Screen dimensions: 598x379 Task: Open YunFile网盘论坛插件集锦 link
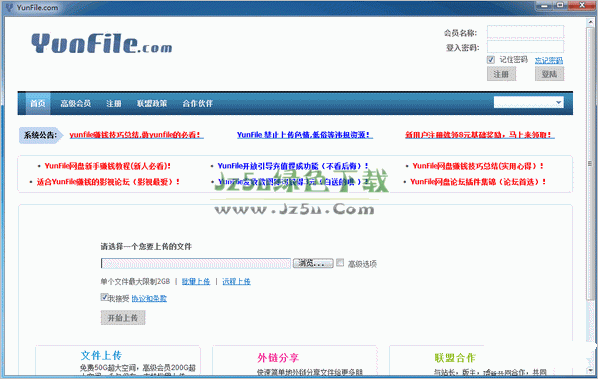pos(478,182)
